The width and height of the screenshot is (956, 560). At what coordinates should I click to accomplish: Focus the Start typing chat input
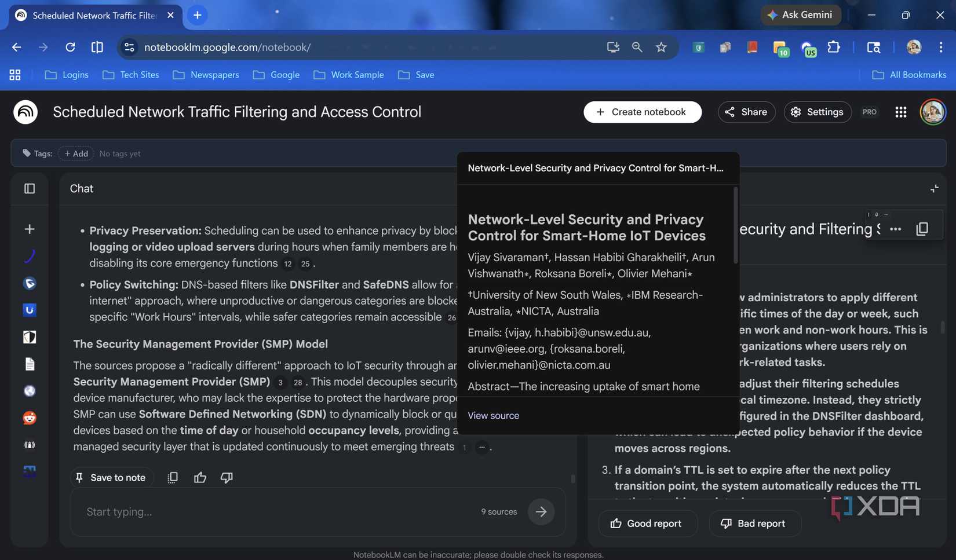278,512
